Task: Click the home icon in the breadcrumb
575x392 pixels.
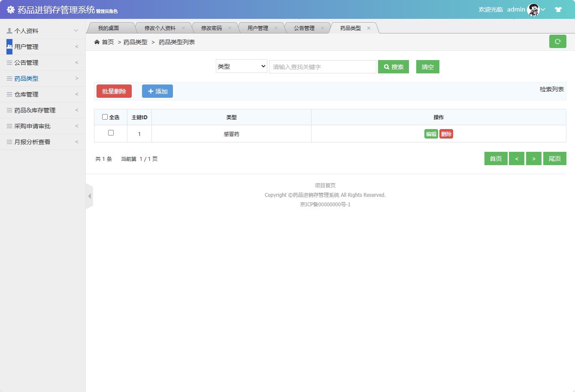Action: pyautogui.click(x=97, y=42)
